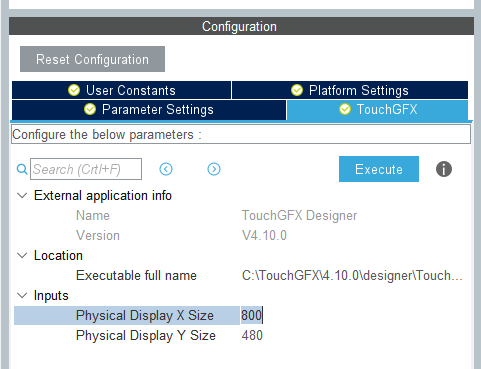481x369 pixels.
Task: Select the Physical Display Y Size value
Action: pyautogui.click(x=252, y=335)
